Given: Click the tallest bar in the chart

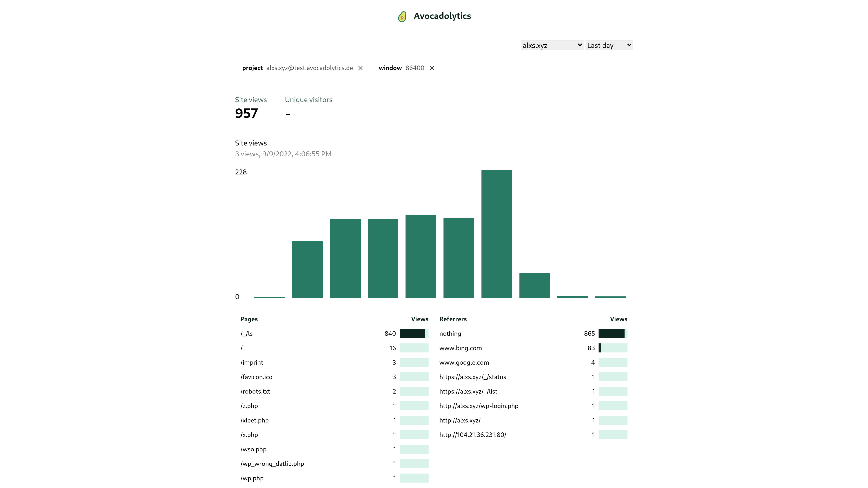Looking at the screenshot, I should tap(497, 234).
